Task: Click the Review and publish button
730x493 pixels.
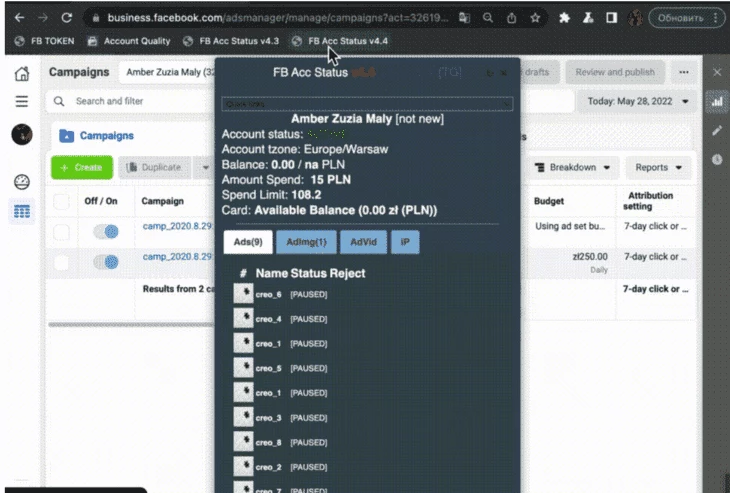Action: (615, 72)
